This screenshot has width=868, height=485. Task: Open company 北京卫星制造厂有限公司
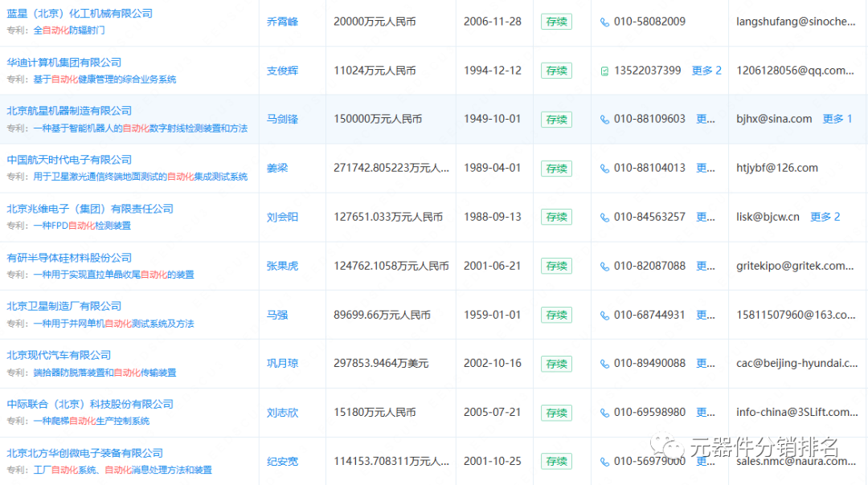63,306
